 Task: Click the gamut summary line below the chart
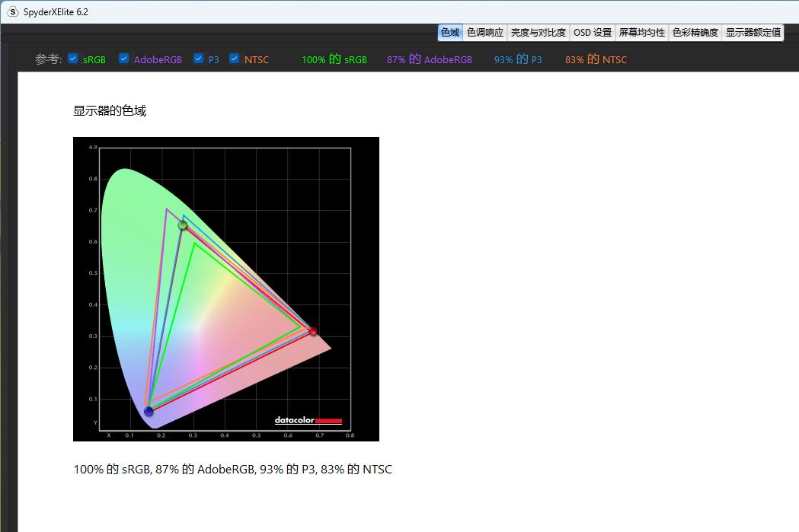(x=233, y=470)
